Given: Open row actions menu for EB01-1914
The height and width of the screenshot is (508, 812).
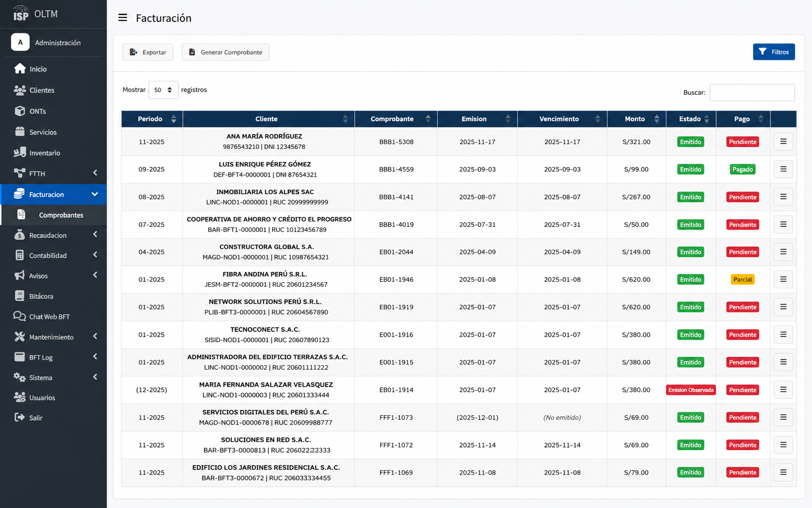Looking at the screenshot, I should click(783, 390).
